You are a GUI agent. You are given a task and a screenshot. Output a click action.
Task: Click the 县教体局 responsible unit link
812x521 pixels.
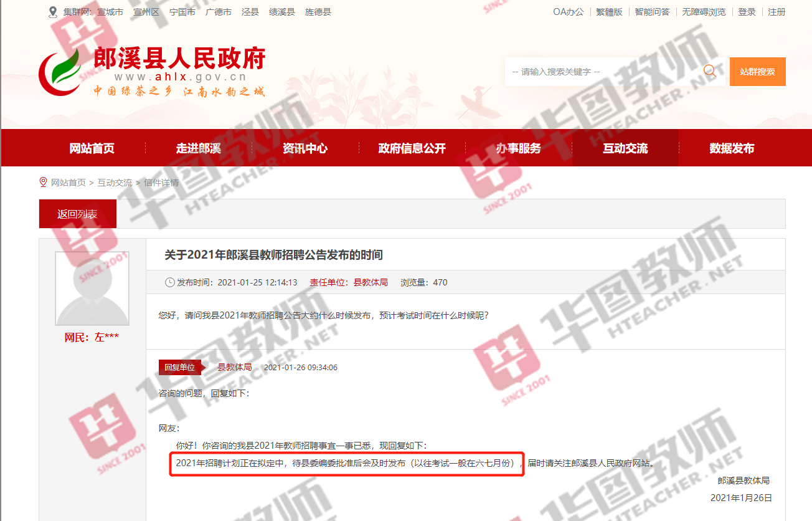[371, 282]
